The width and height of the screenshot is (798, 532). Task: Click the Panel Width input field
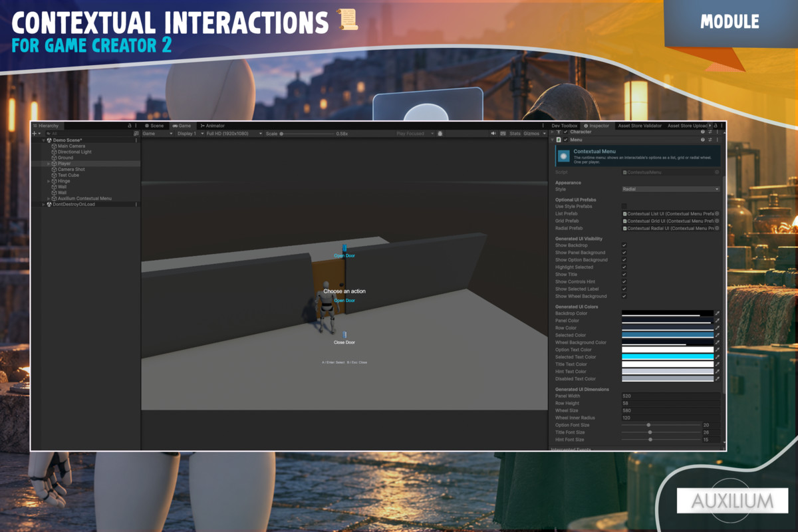pos(670,396)
